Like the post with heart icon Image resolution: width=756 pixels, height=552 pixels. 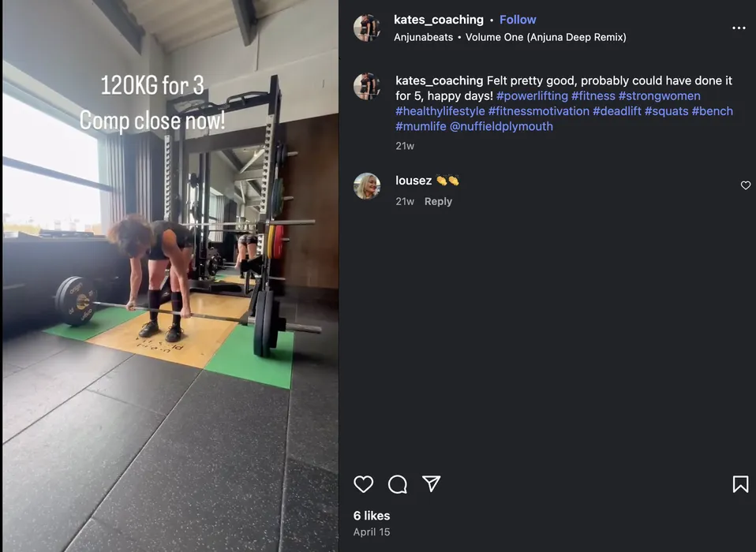364,484
